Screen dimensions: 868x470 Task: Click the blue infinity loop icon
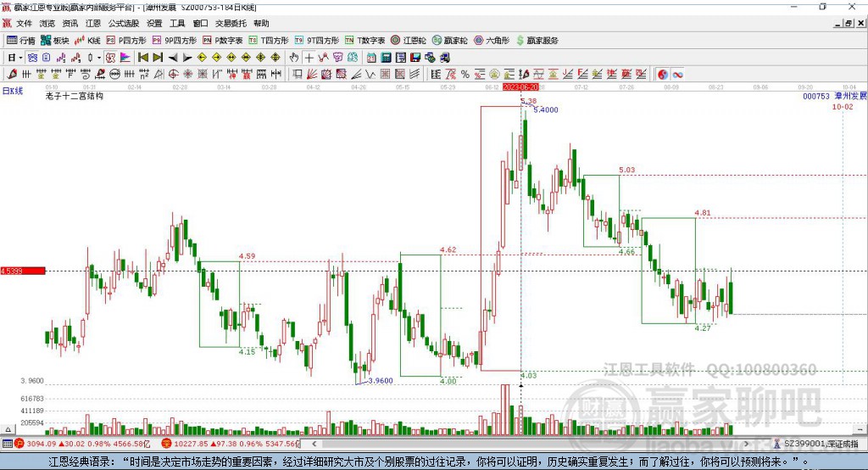(x=677, y=75)
